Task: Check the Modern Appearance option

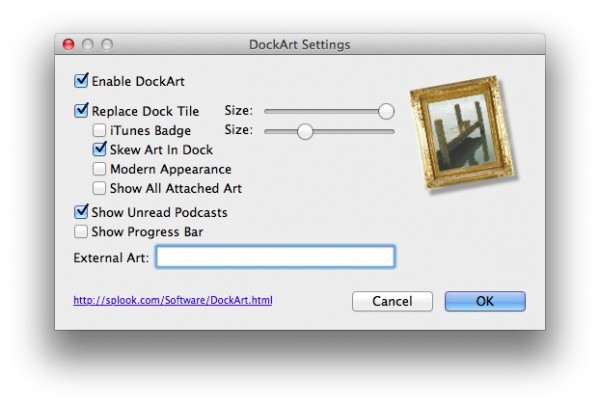Action: 99,168
